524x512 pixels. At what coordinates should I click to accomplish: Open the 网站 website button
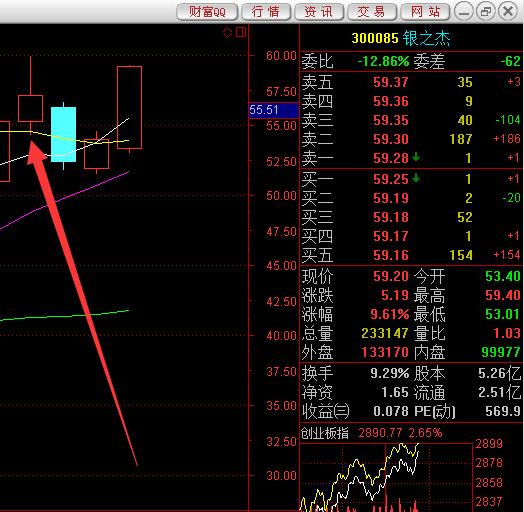tap(425, 12)
